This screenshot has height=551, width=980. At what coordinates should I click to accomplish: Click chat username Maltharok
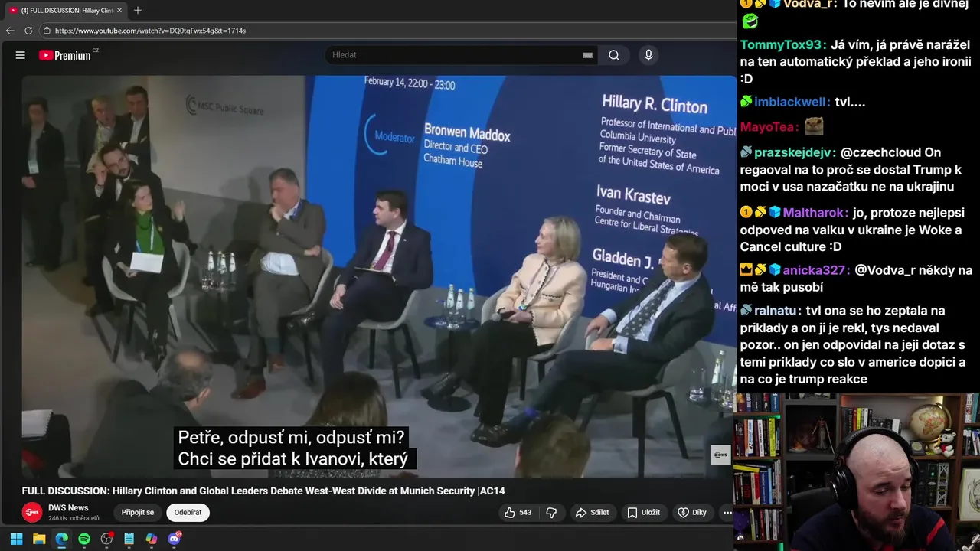[814, 213]
